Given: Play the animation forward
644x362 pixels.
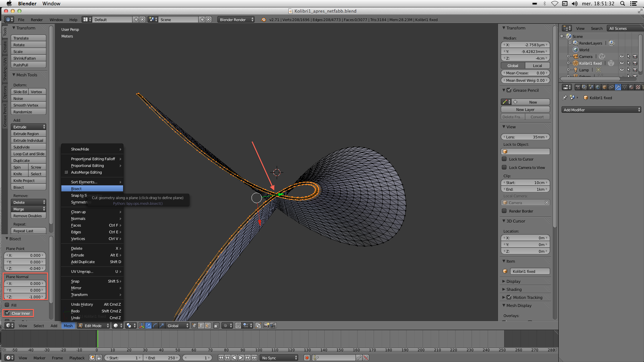Looking at the screenshot, I should 241,358.
